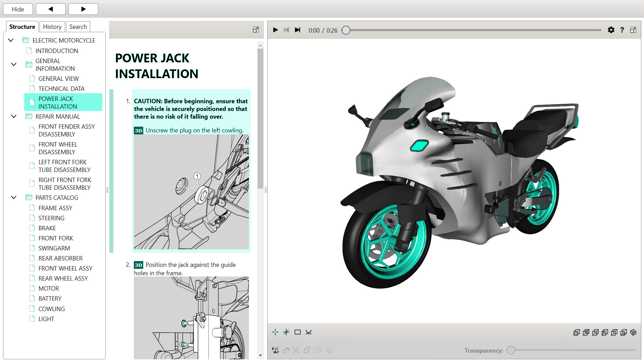Image resolution: width=644 pixels, height=362 pixels.
Task: Switch to the shaded isometric view cube
Action: click(633, 332)
